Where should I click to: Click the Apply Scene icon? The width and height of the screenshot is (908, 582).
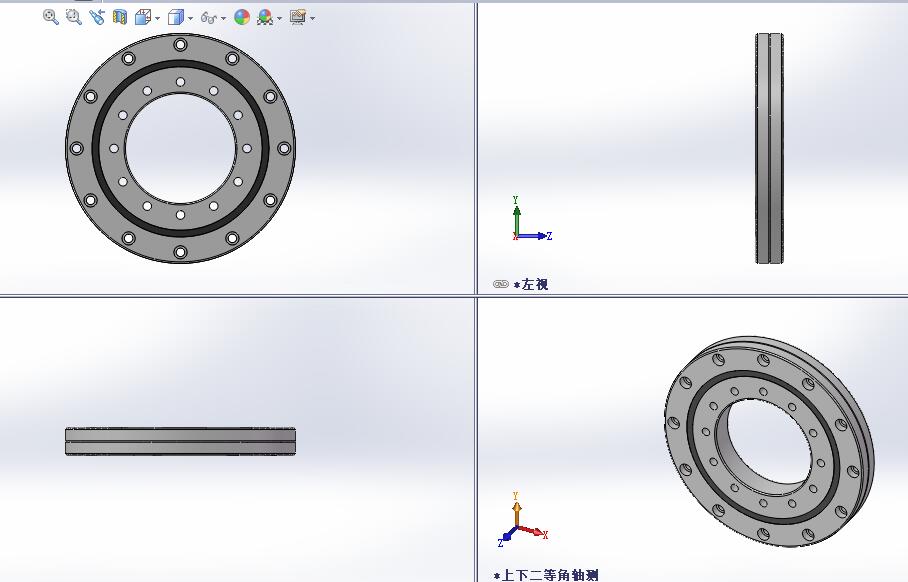(x=265, y=18)
